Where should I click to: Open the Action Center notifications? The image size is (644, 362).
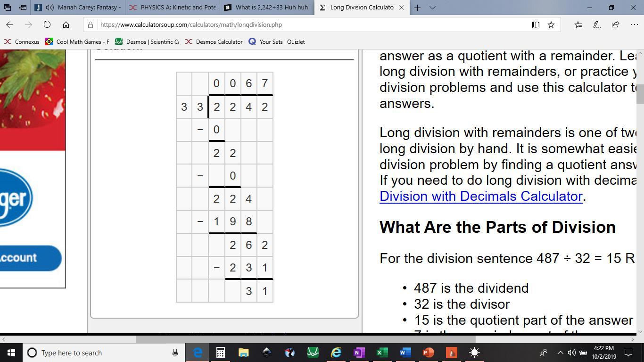click(x=628, y=353)
